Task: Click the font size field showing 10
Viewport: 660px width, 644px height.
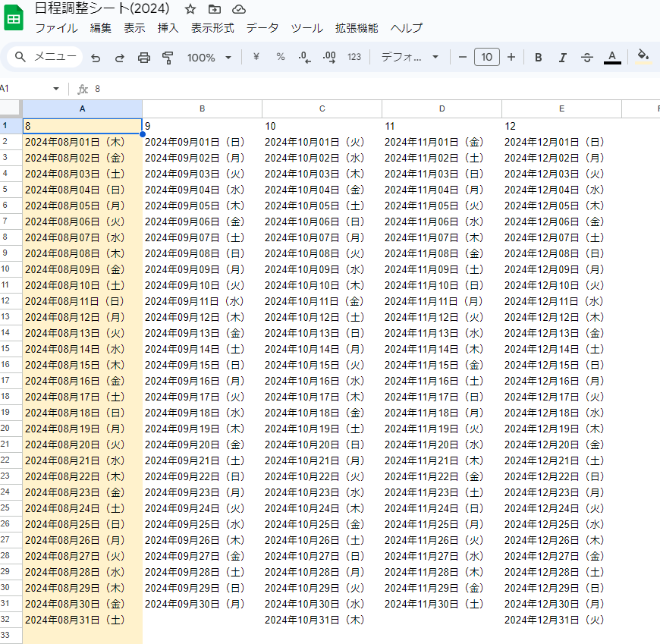Action: tap(486, 57)
